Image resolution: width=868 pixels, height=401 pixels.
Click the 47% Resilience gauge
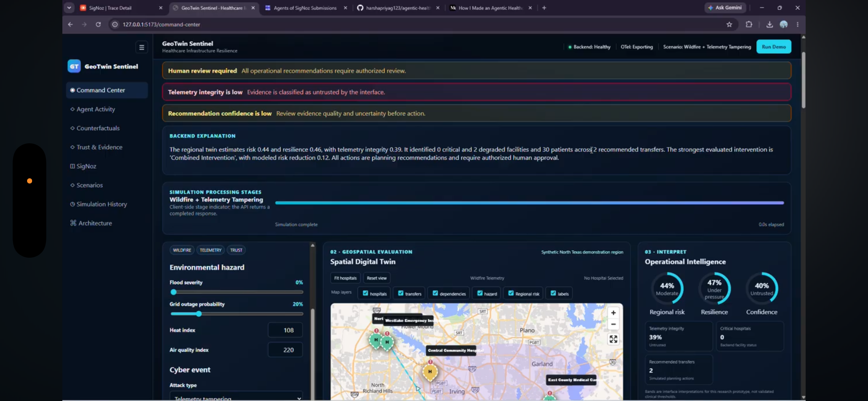714,288
